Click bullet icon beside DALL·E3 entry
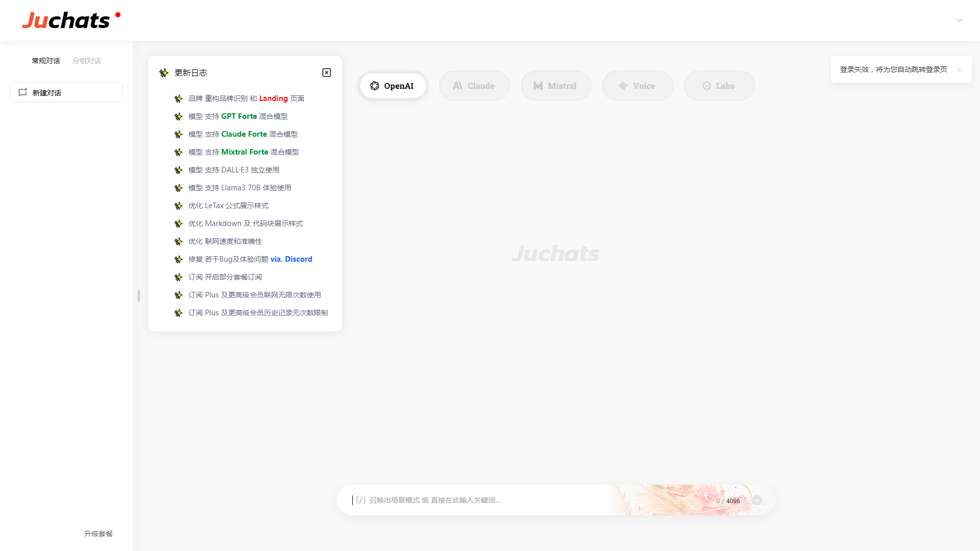The height and width of the screenshot is (551, 980). [178, 170]
